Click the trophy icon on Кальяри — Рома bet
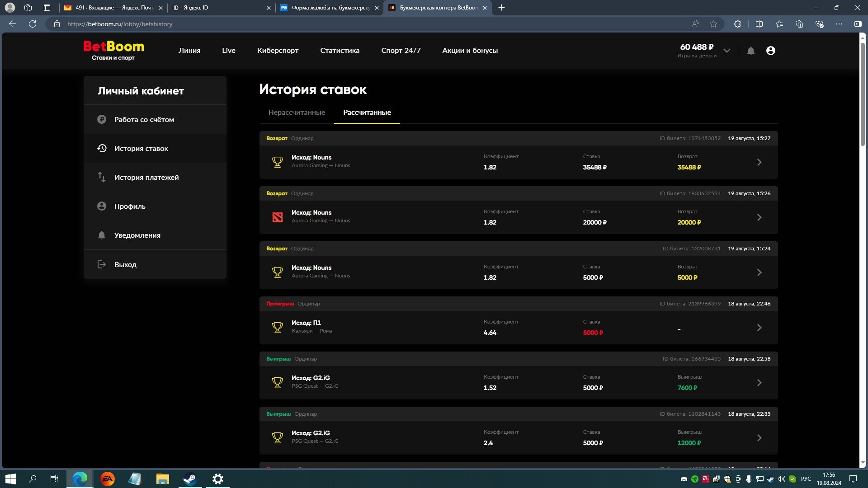 [x=278, y=327]
